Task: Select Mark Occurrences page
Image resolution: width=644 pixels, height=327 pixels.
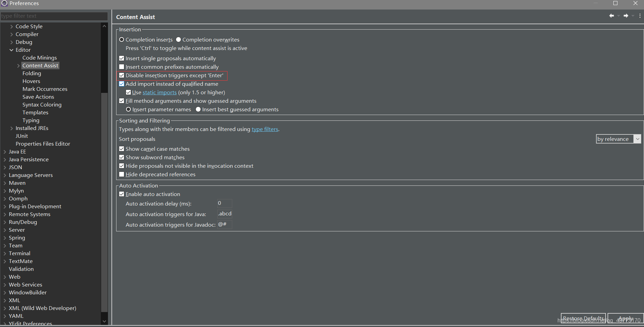Action: [45, 89]
